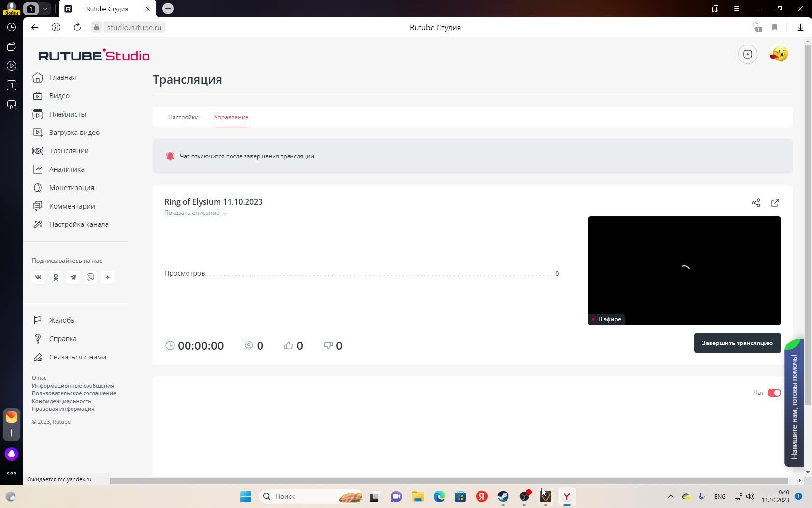This screenshot has width=812, height=508.
Task: Open the tab group dropdown arrow
Action: [45, 9]
